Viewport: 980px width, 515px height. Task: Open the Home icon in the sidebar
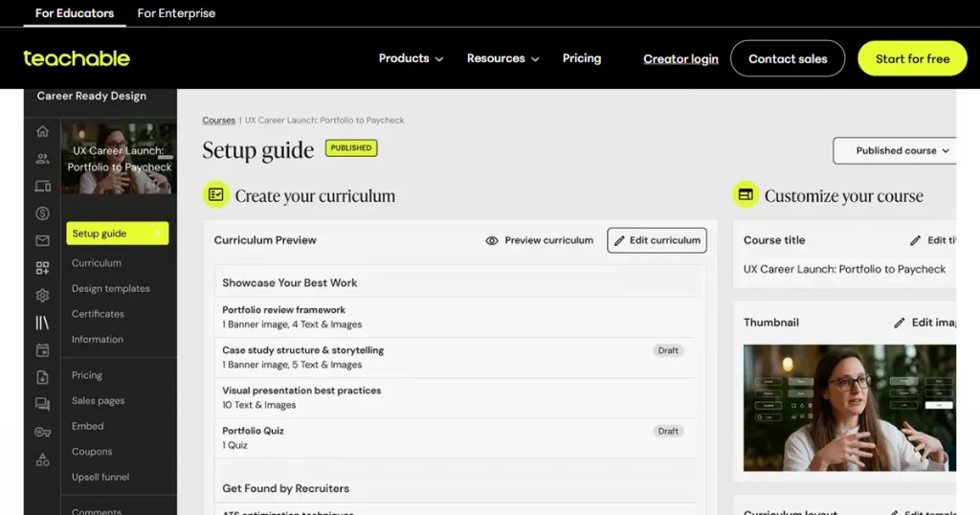tap(42, 131)
